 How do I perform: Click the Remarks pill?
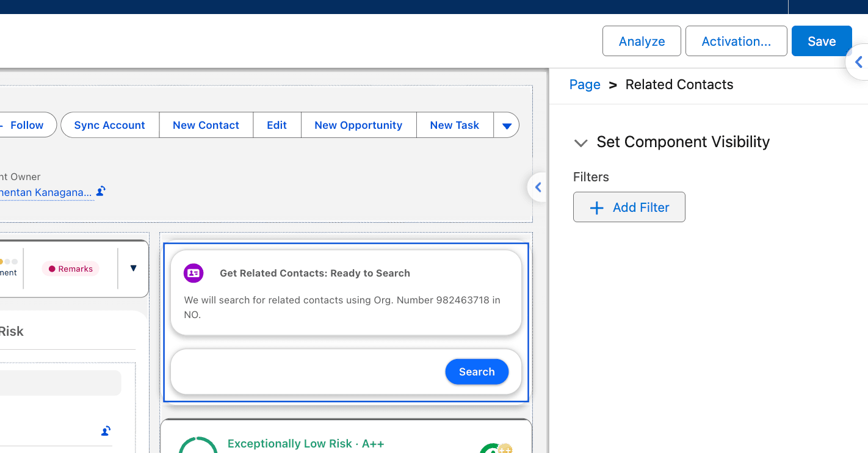coord(70,269)
